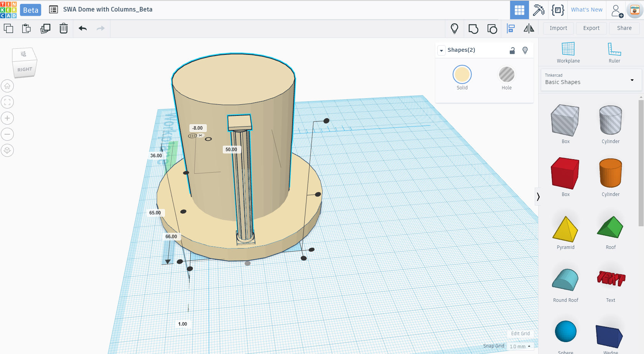Click the Group shapes icon
644x354 pixels.
click(x=473, y=29)
